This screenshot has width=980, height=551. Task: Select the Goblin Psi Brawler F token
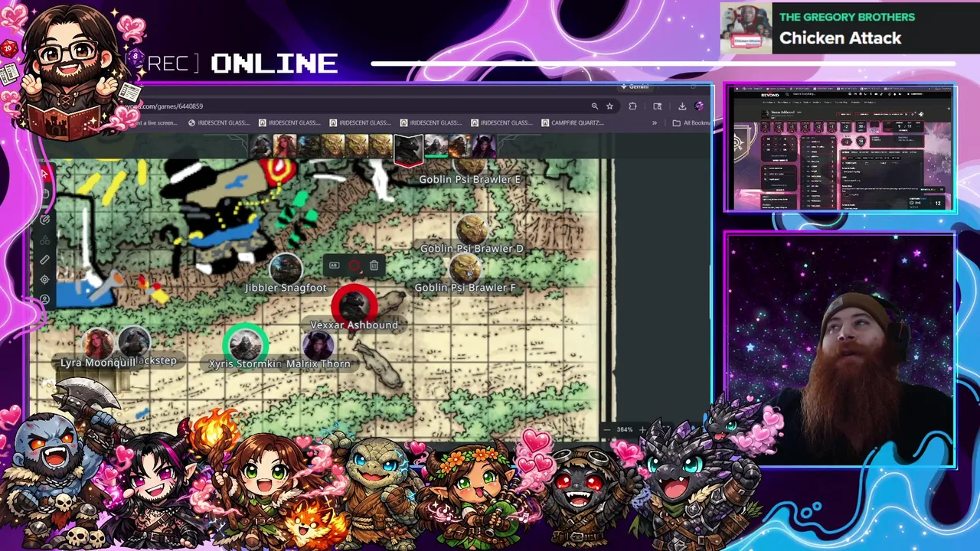465,269
